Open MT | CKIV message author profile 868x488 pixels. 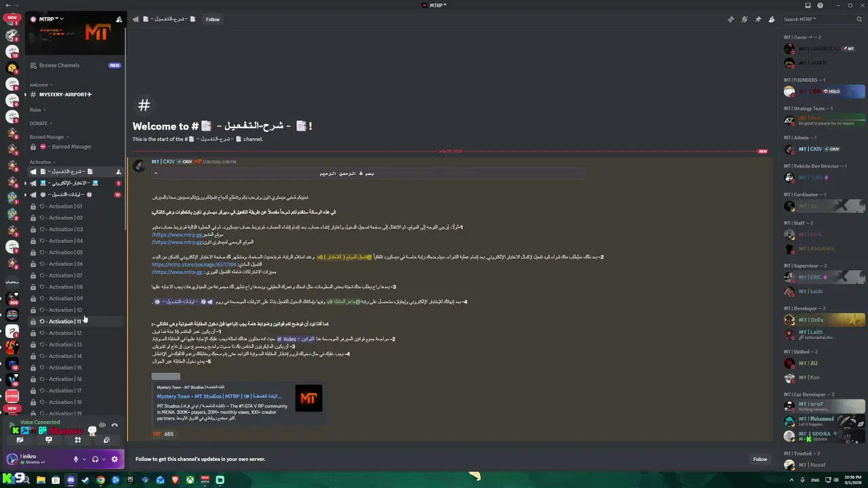pos(163,162)
